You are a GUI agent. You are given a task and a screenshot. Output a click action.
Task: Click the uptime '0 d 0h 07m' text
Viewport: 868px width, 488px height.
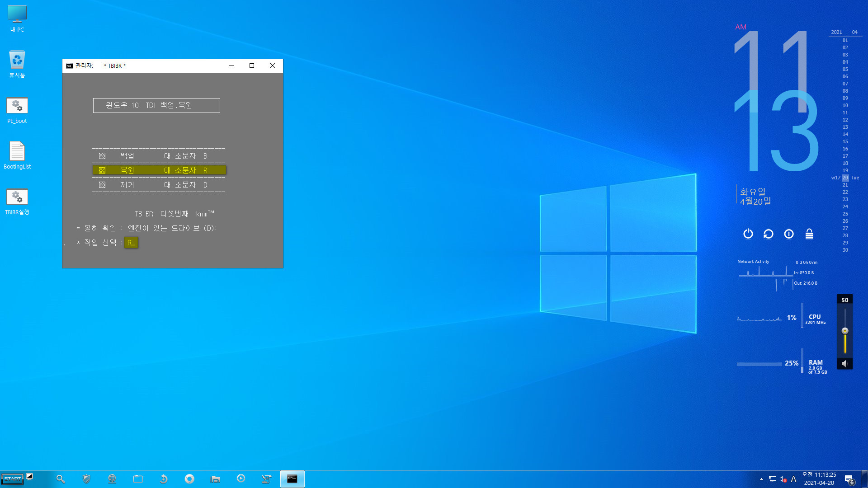[x=807, y=263]
